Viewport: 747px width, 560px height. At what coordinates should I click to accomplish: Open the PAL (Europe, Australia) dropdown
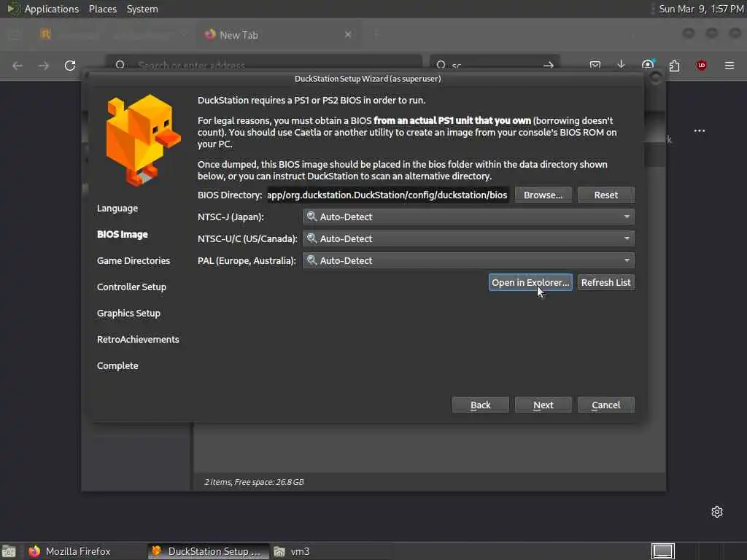468,260
